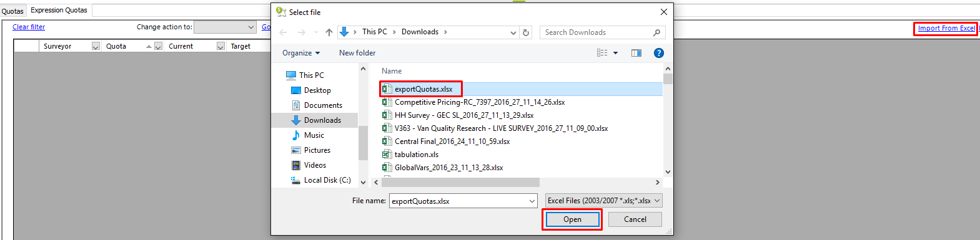Select Documents in navigation tree
980x240 pixels.
pyautogui.click(x=323, y=105)
